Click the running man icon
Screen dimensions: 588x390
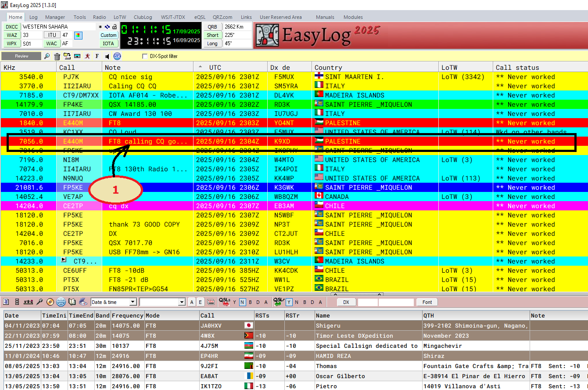click(x=87, y=56)
